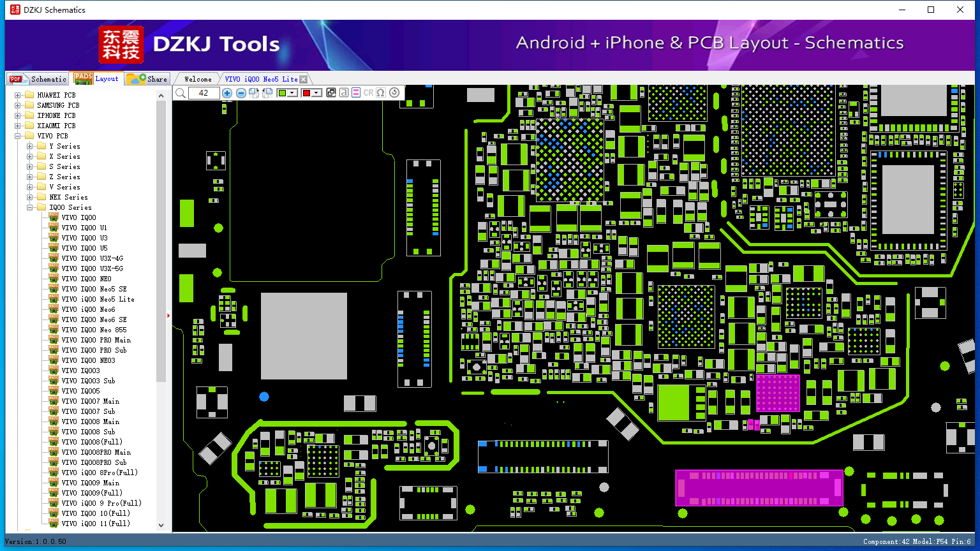Expand the Y Series folder
The width and height of the screenshot is (980, 551).
click(30, 146)
